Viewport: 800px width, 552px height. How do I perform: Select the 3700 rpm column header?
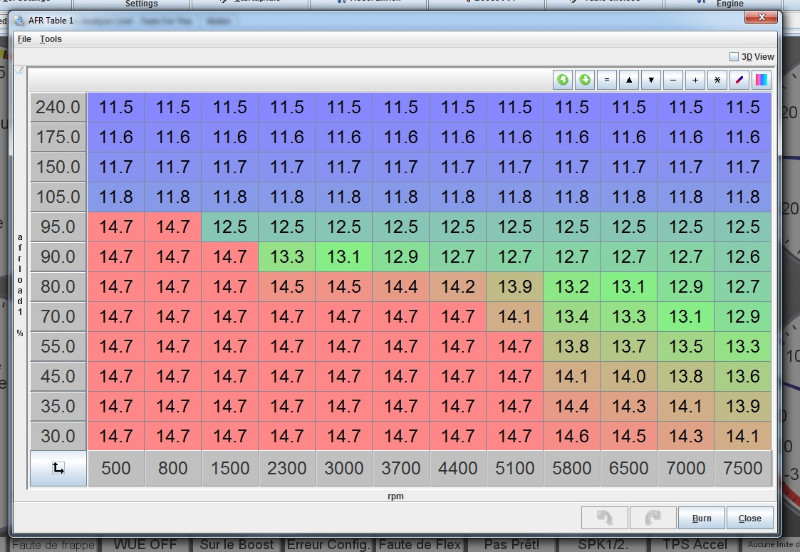point(401,468)
